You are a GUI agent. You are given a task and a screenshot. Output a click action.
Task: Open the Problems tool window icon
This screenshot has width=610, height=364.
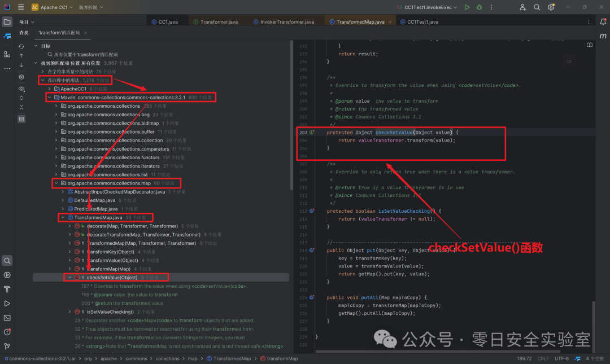pyautogui.click(x=7, y=332)
